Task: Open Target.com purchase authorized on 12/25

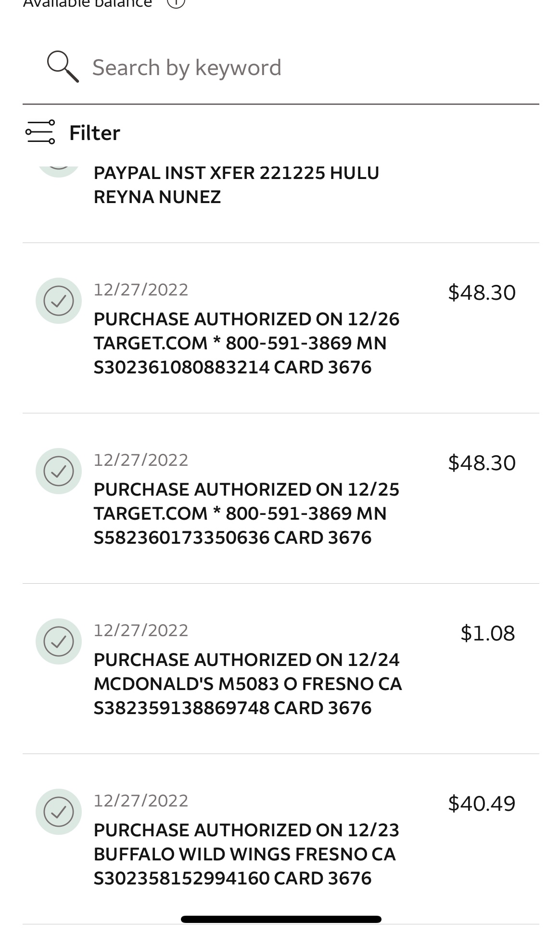Action: pos(246,513)
